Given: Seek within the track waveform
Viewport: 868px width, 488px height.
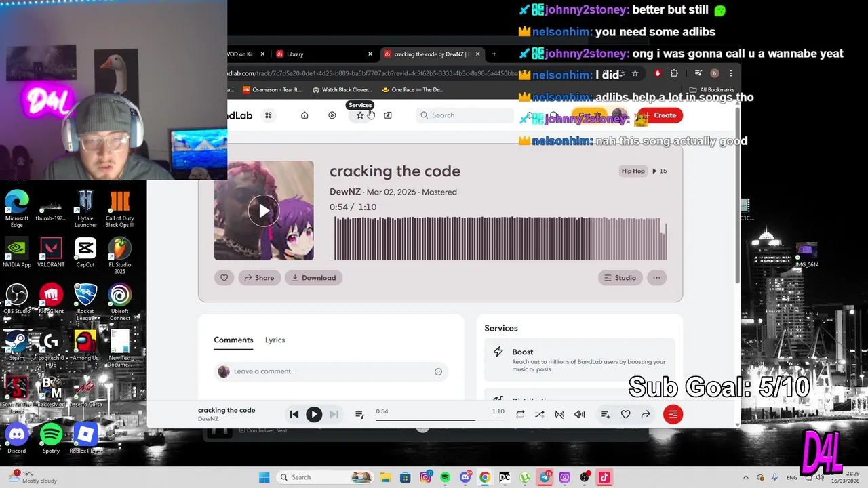Looking at the screenshot, I should pyautogui.click(x=500, y=239).
